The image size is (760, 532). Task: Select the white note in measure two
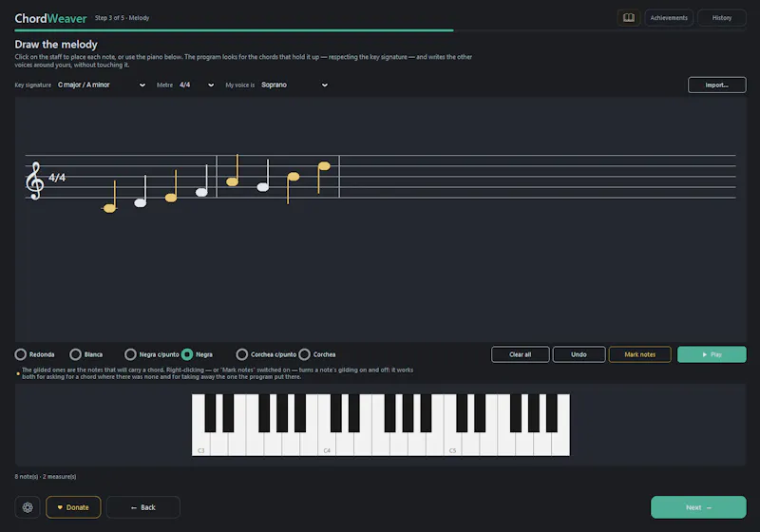(263, 187)
